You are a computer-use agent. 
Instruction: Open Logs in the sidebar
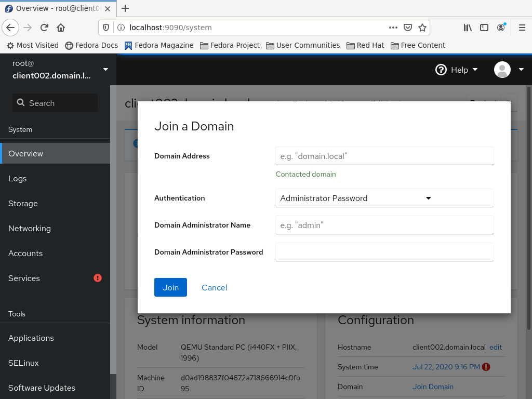(55, 179)
